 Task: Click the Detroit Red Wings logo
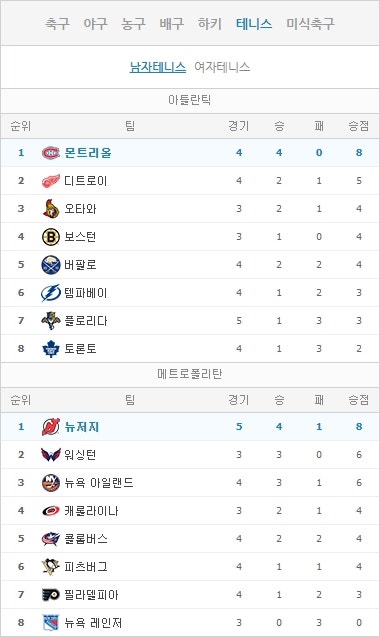point(51,181)
